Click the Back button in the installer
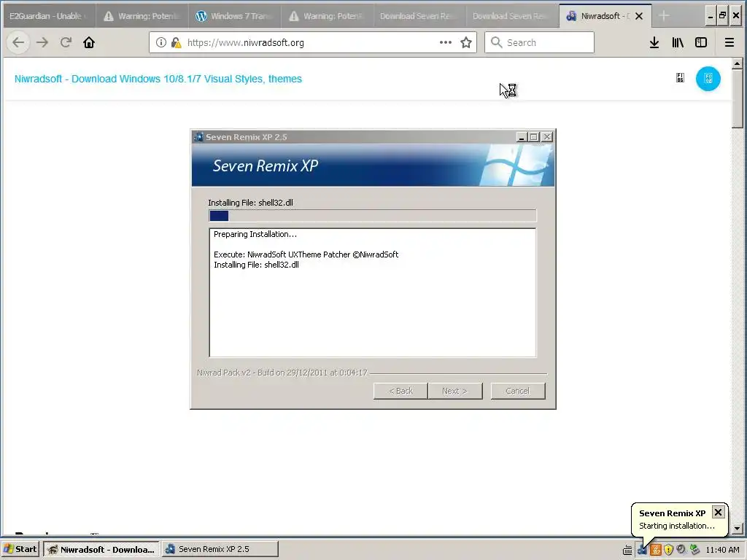The width and height of the screenshot is (747, 560). 400,391
